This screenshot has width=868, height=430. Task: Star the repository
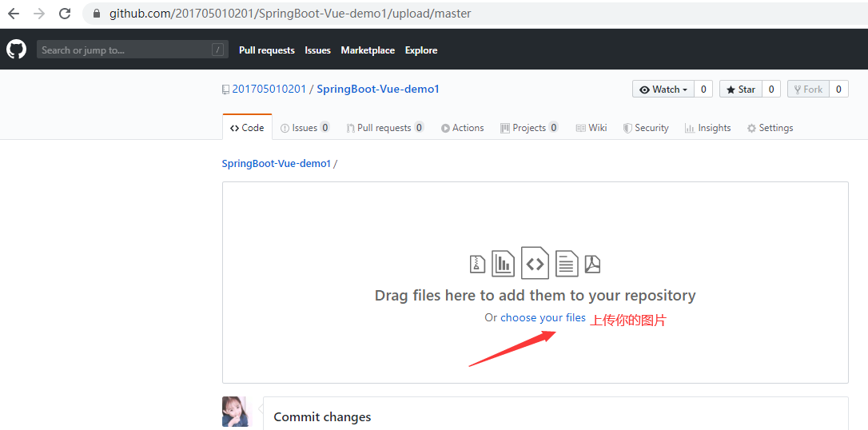click(x=741, y=89)
